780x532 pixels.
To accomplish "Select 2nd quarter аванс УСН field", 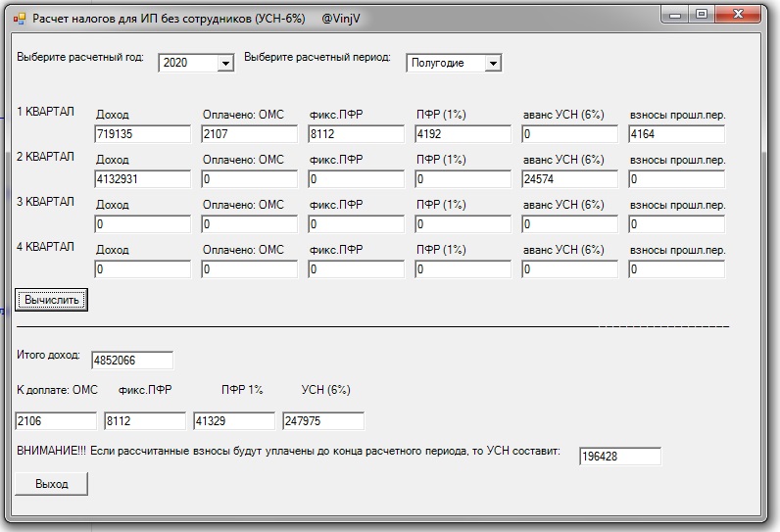I will [570, 179].
